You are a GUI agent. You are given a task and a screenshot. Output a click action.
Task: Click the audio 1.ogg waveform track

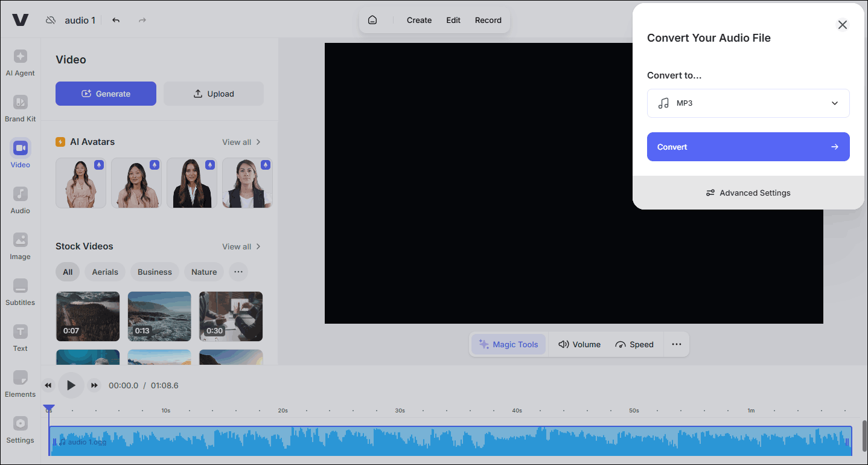[x=450, y=441]
